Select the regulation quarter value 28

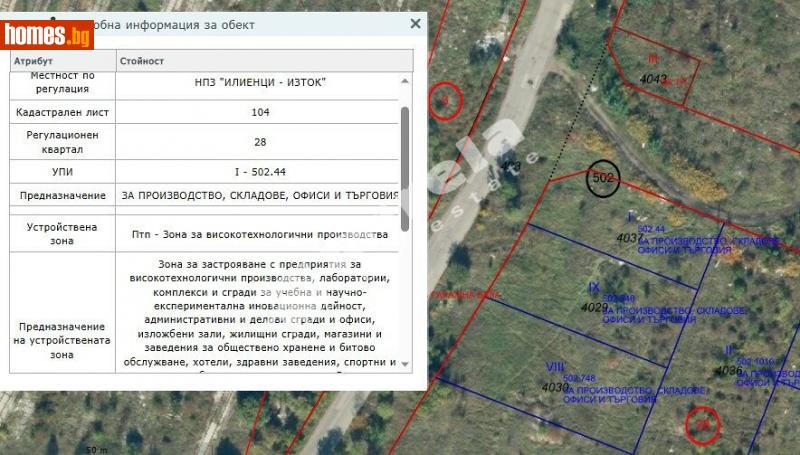(260, 142)
